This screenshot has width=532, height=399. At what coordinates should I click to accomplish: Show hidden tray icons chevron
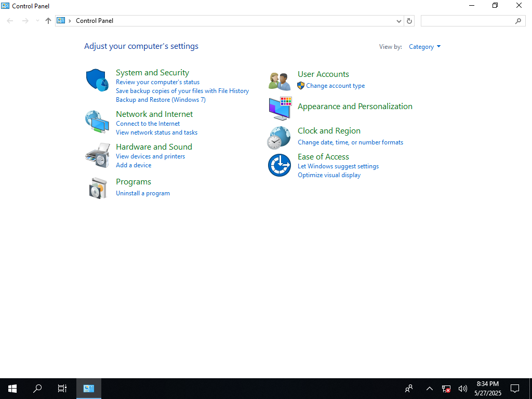[x=430, y=389]
